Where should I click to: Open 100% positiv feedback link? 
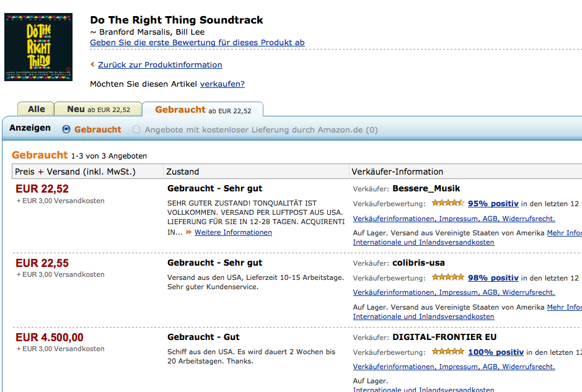click(495, 352)
